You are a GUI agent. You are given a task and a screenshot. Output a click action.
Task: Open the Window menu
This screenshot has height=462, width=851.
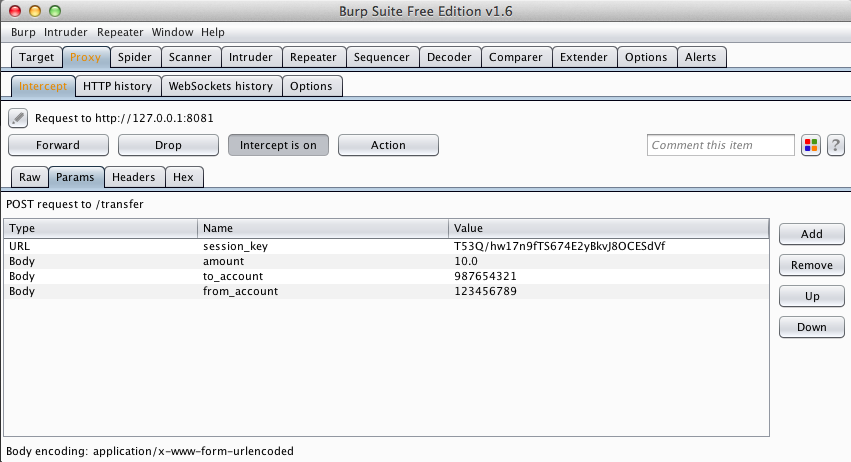(172, 32)
